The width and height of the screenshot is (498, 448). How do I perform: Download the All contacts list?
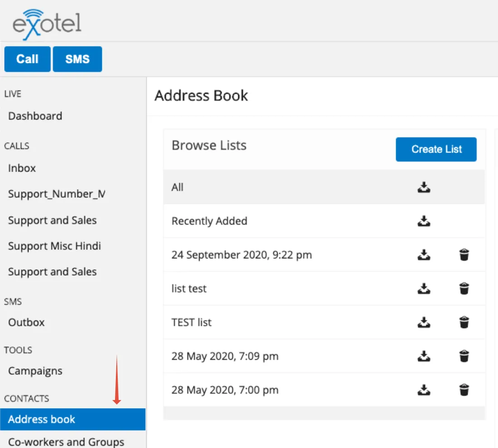(x=424, y=187)
